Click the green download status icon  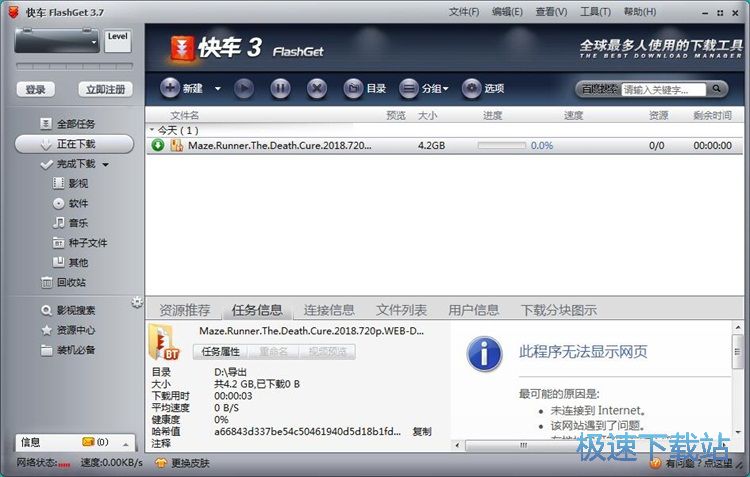pos(158,145)
